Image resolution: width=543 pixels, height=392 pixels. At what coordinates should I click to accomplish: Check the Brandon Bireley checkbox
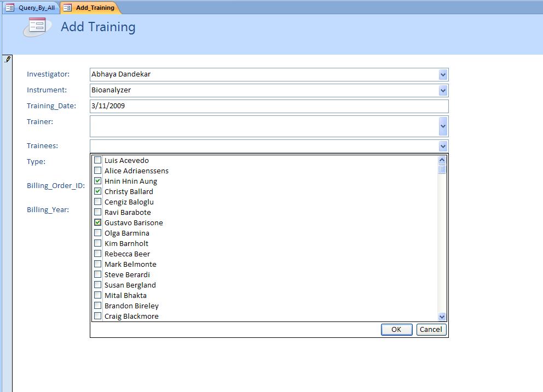98,305
